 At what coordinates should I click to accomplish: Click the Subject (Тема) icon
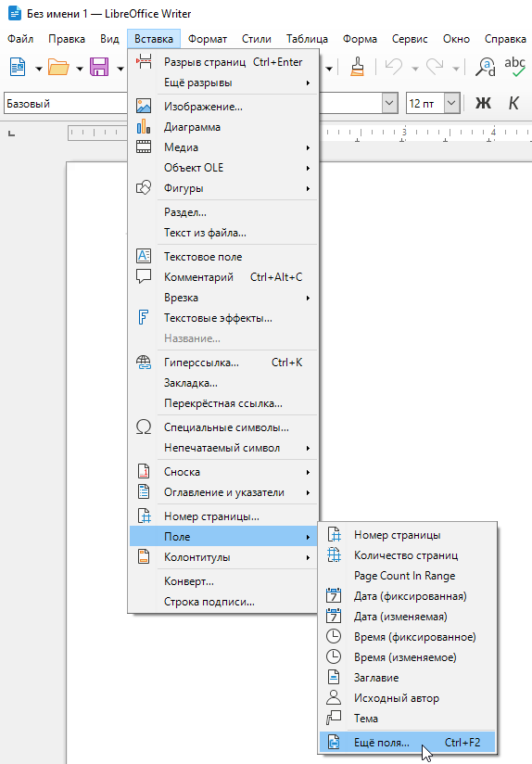(x=334, y=719)
